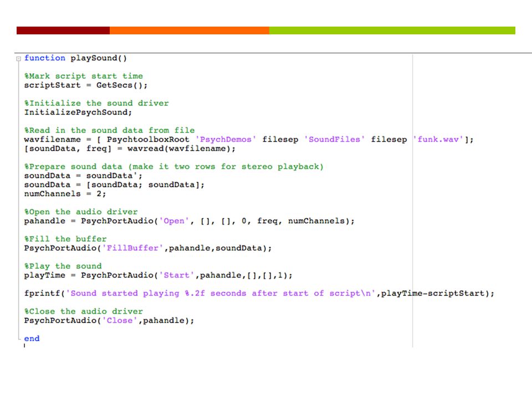Click the 'funk.wav' string literal
The image size is (532, 399).
[438, 140]
